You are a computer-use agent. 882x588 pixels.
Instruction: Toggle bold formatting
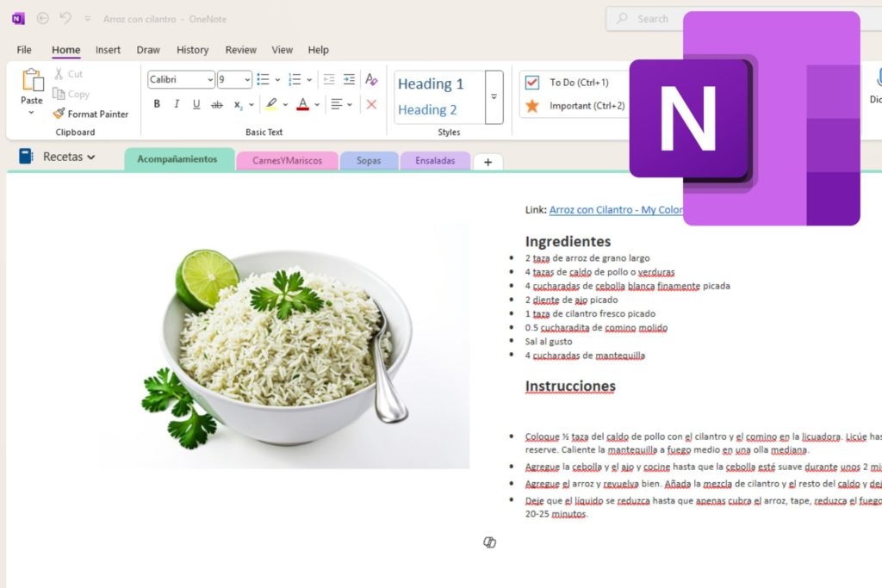[156, 104]
